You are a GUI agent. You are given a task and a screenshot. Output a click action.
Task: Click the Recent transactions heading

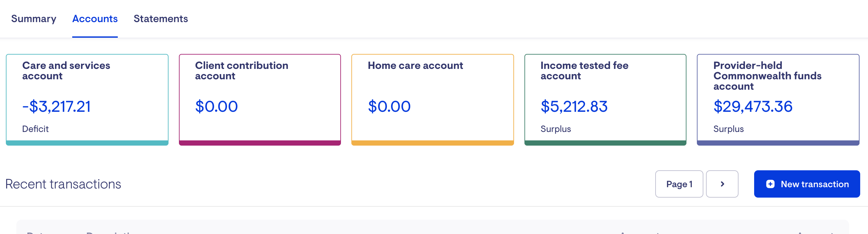click(x=63, y=184)
